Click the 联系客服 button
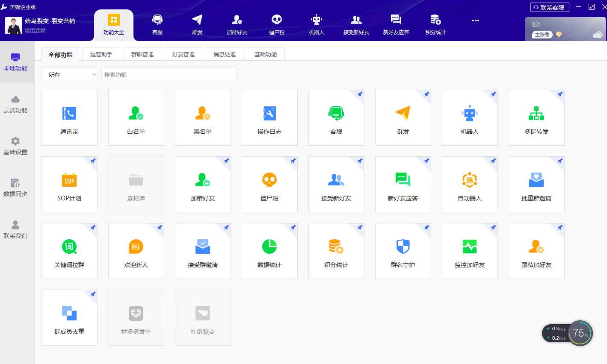 pyautogui.click(x=550, y=7)
